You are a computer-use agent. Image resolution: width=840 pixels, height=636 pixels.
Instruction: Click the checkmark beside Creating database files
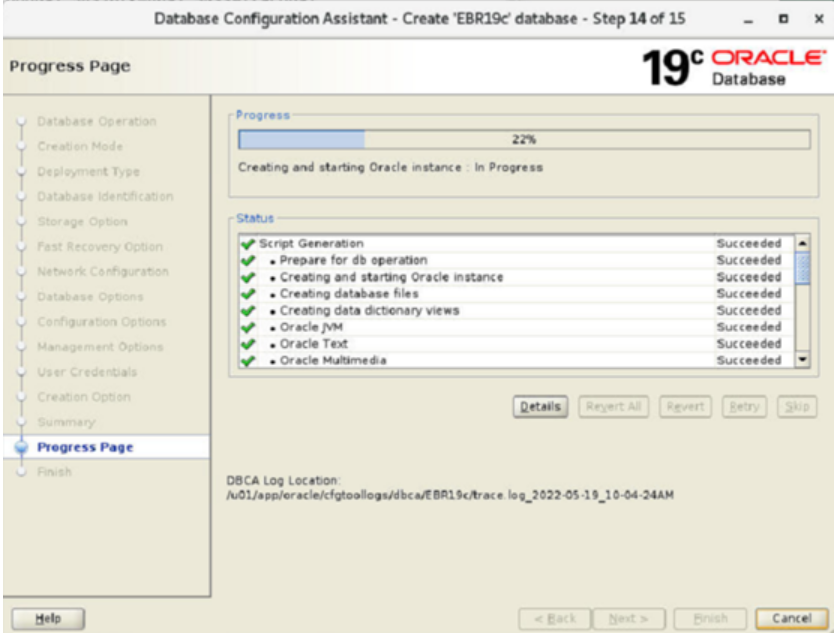pyautogui.click(x=248, y=294)
